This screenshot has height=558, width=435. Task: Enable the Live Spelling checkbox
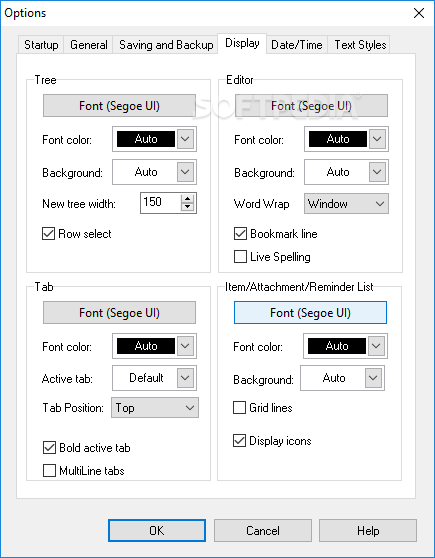[240, 257]
